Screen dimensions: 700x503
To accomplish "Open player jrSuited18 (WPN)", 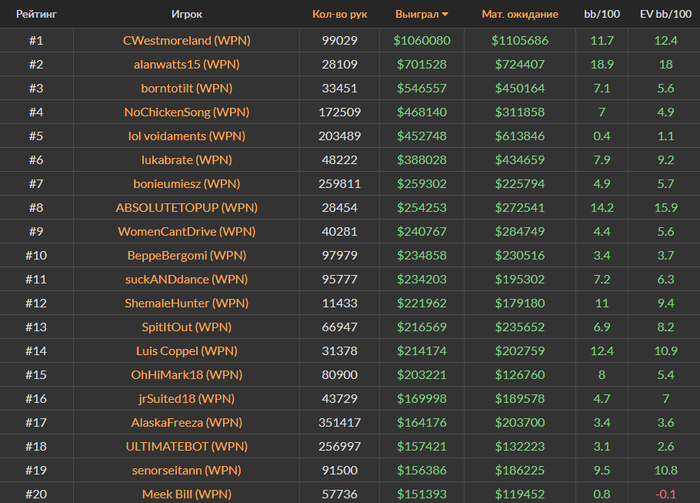I will click(187, 399).
